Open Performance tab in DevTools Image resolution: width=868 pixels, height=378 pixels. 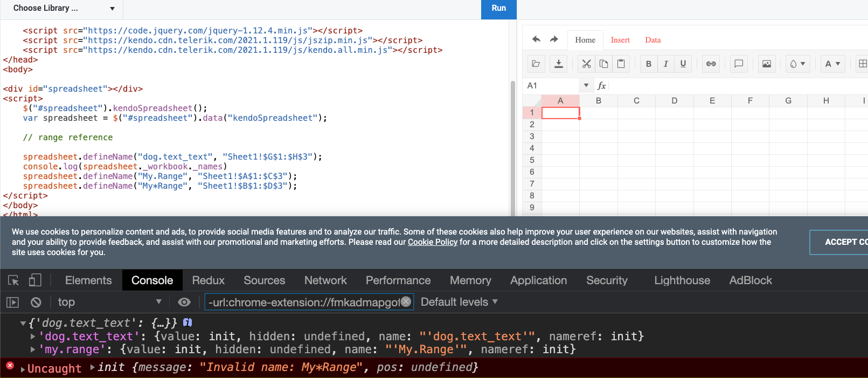(398, 280)
